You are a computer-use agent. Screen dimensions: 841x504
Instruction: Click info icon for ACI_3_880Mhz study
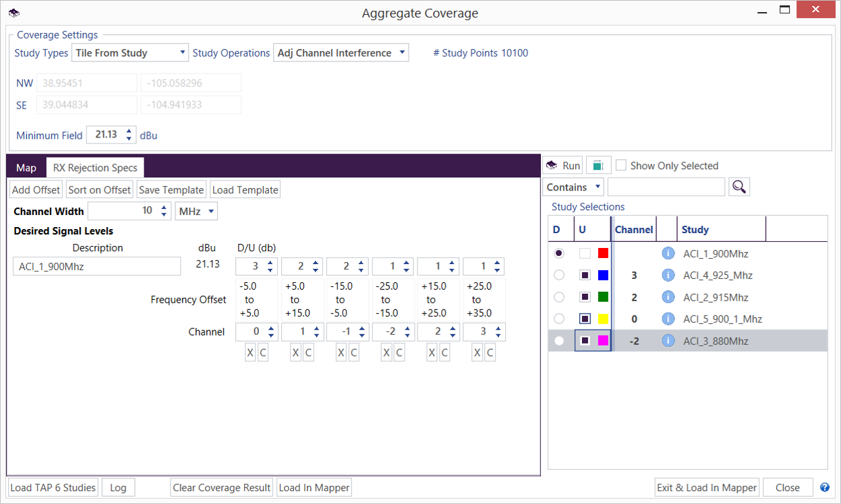click(668, 341)
